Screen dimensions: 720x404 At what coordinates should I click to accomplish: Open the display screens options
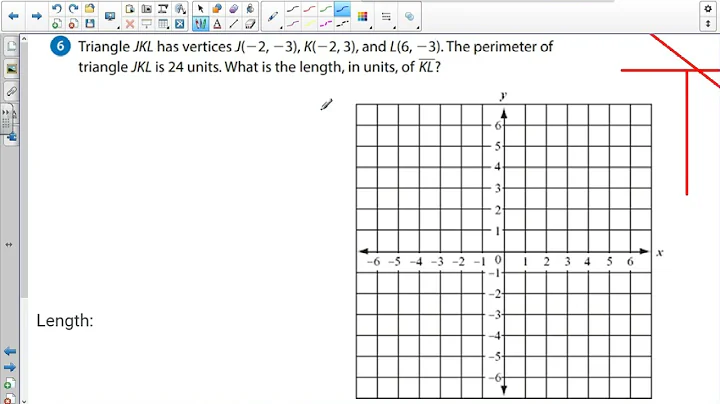[110, 17]
